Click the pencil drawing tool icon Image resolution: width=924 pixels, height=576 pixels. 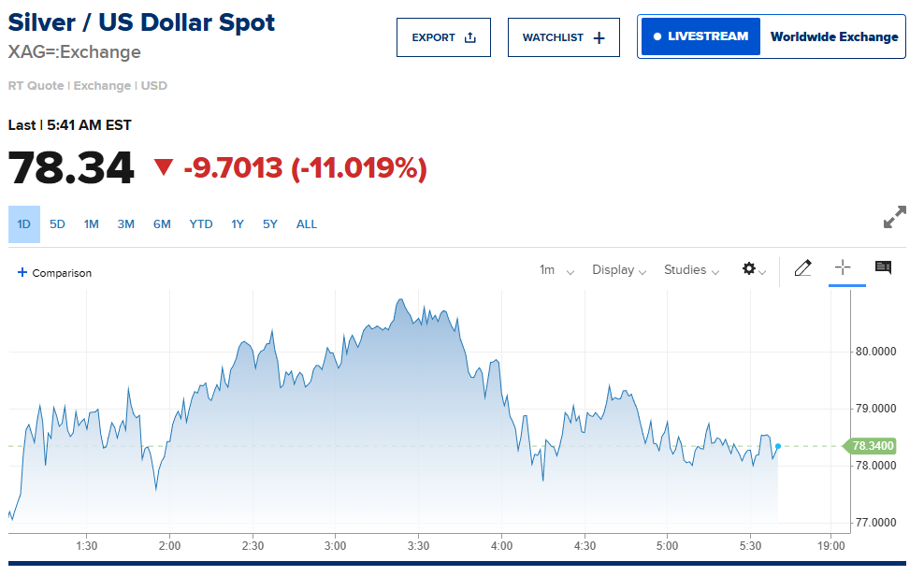coord(802,268)
